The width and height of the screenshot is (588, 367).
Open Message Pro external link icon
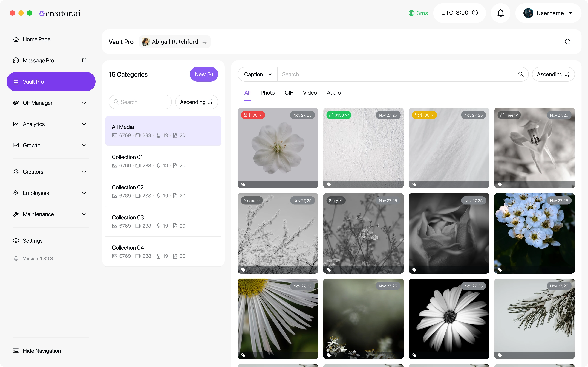[84, 60]
